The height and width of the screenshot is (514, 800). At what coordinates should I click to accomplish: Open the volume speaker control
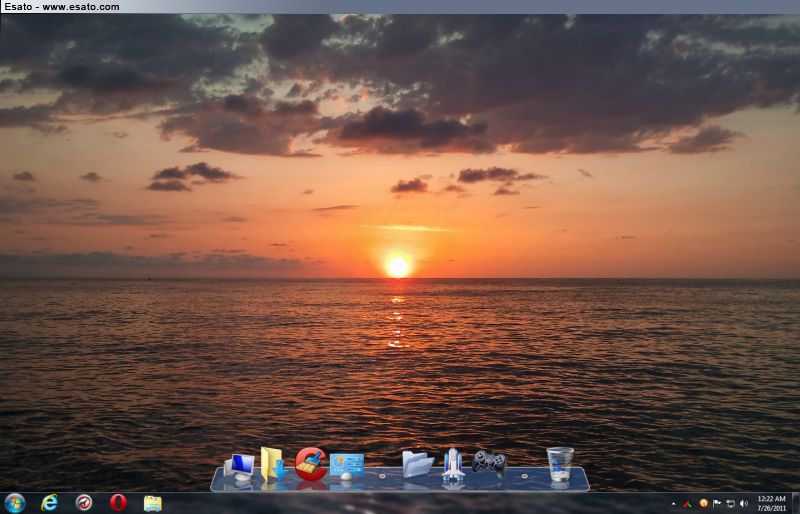[x=743, y=503]
